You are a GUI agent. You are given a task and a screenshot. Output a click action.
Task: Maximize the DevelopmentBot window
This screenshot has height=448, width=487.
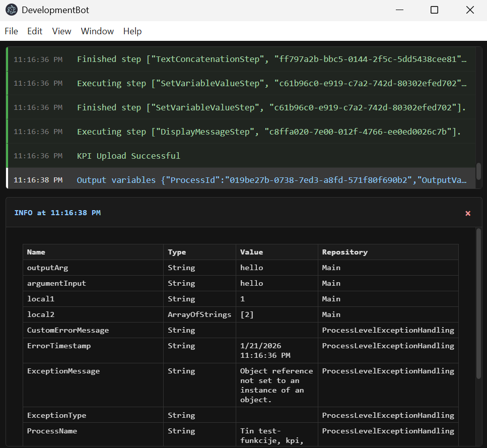point(434,10)
